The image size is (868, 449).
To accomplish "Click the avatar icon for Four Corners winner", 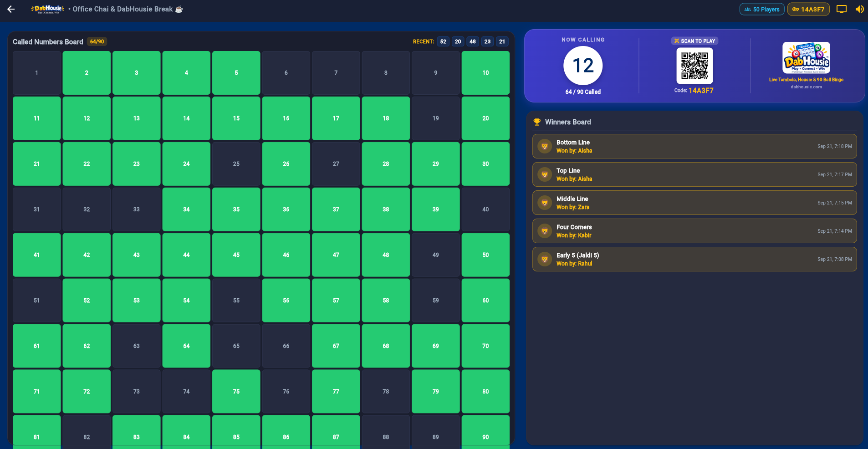I will (x=545, y=231).
